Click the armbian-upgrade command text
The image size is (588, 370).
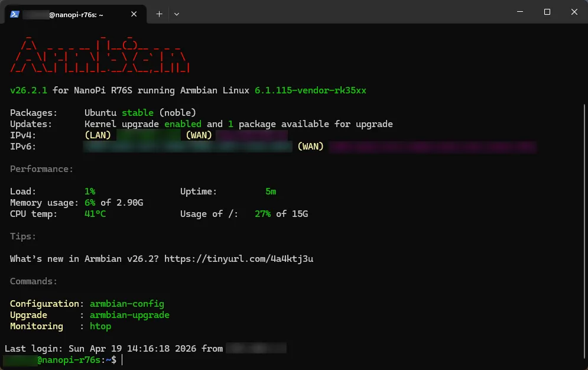point(129,315)
